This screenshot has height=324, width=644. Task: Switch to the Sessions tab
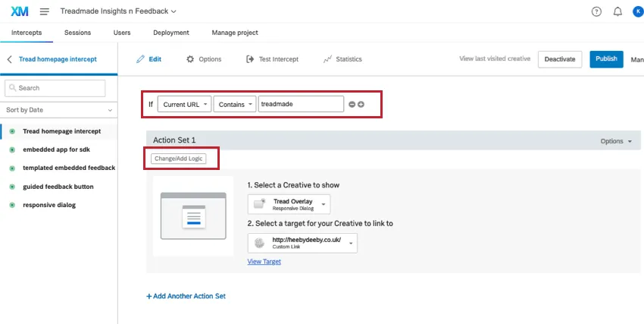(77, 33)
